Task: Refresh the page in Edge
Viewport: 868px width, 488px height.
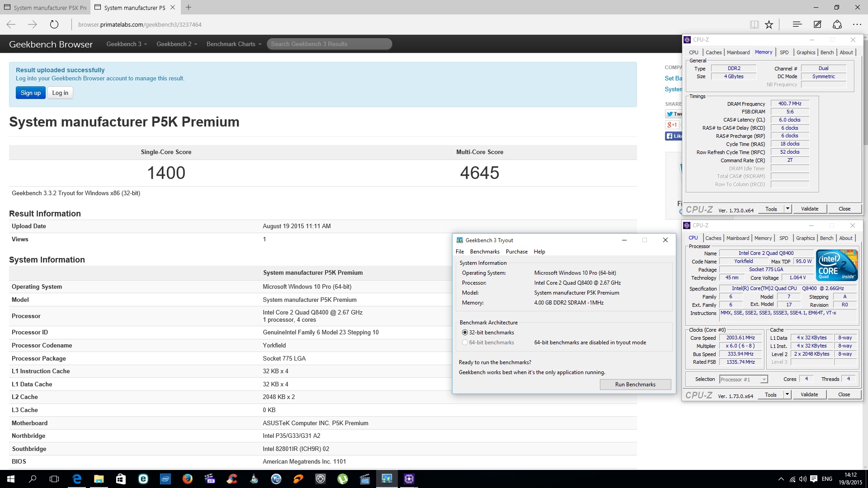Action: click(54, 24)
